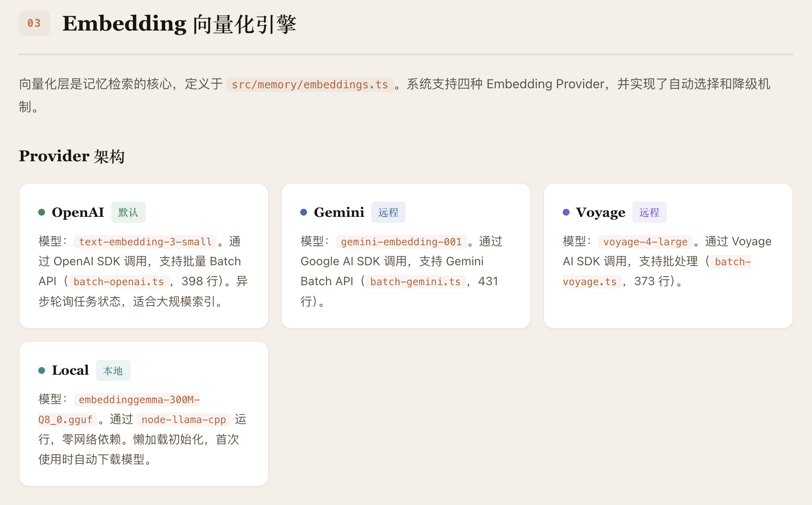Click the blue dot beside Gemini
This screenshot has height=505, width=812.
pyautogui.click(x=304, y=212)
